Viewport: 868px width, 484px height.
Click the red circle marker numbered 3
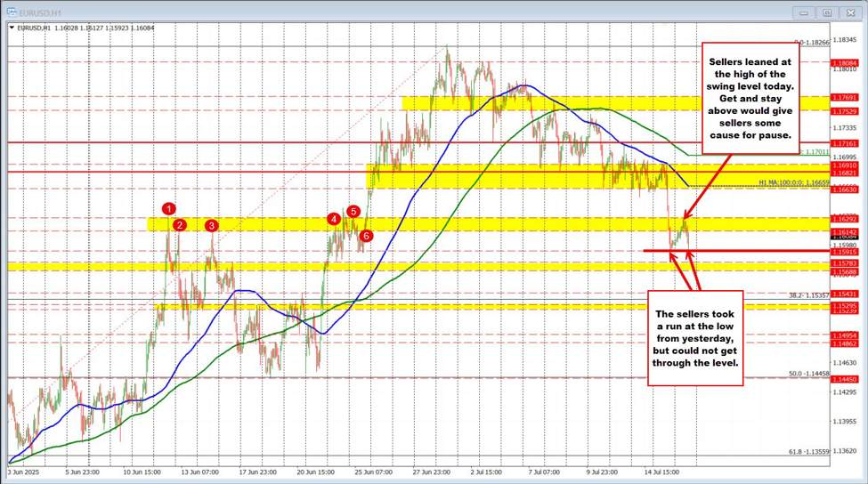(x=212, y=226)
